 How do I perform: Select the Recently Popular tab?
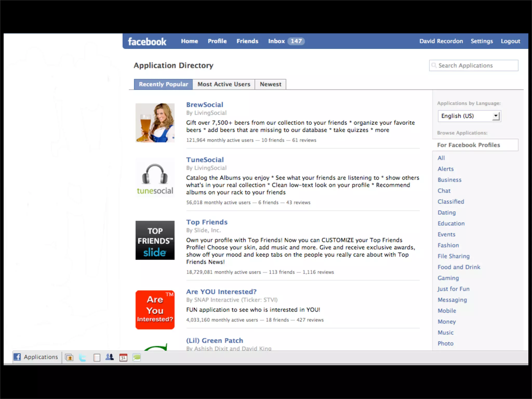point(163,84)
